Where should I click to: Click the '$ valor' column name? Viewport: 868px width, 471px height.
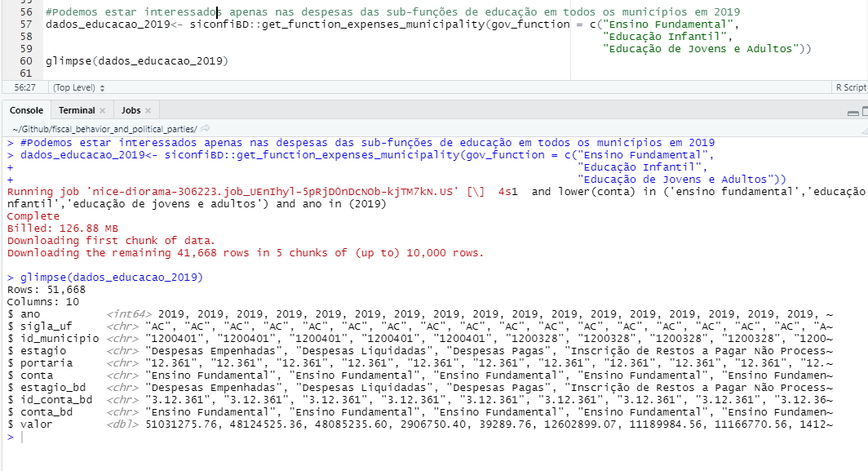30,424
